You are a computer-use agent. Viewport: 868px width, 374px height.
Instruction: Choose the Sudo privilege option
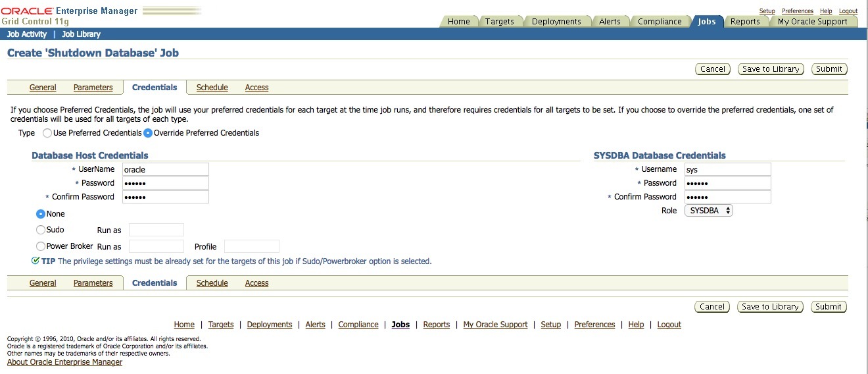click(41, 230)
